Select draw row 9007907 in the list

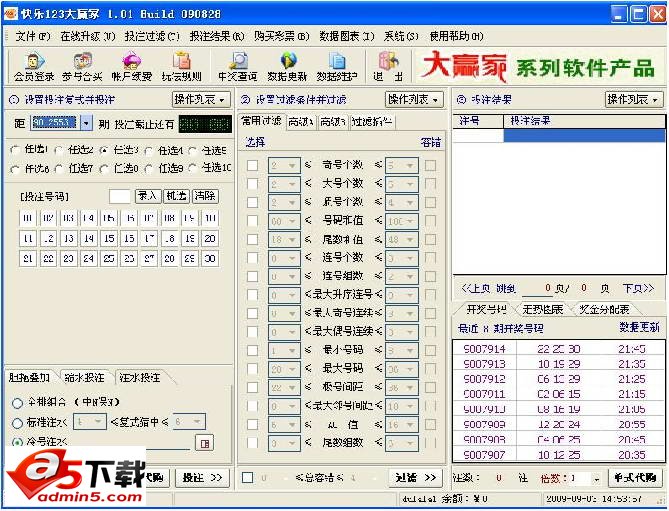(558, 455)
